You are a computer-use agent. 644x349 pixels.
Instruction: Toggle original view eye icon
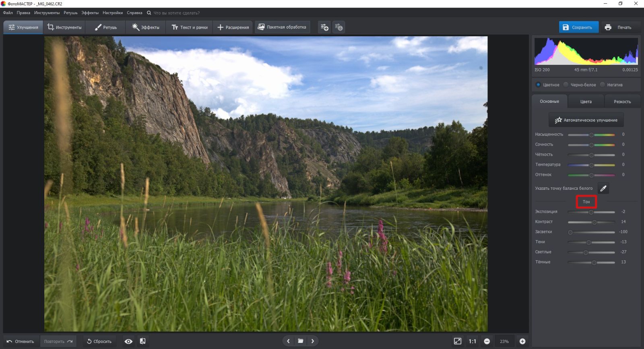click(x=128, y=341)
